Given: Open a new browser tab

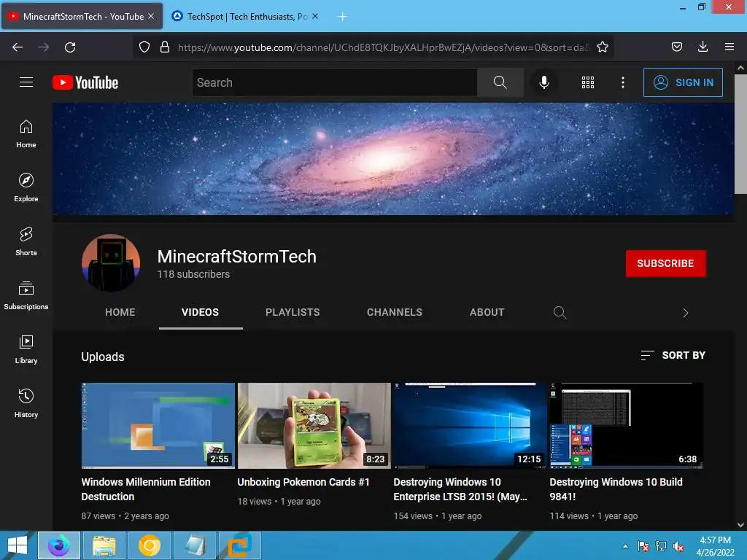Looking at the screenshot, I should 342,17.
